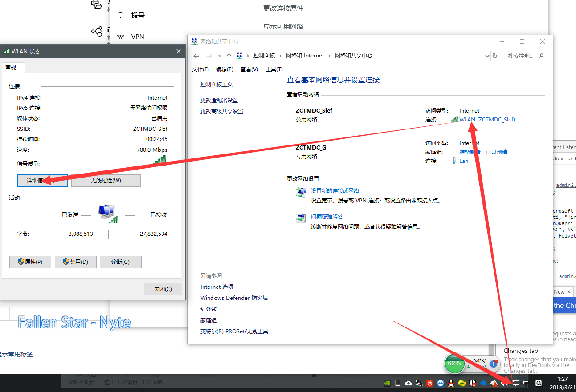The width and height of the screenshot is (576, 392).
Task: Refresh the control panel address bar
Action: pyautogui.click(x=494, y=56)
